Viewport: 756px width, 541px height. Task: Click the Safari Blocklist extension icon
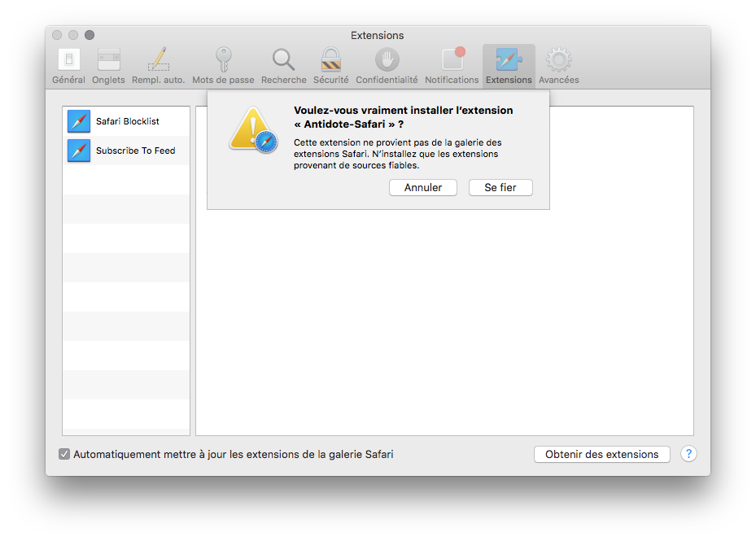tap(79, 121)
